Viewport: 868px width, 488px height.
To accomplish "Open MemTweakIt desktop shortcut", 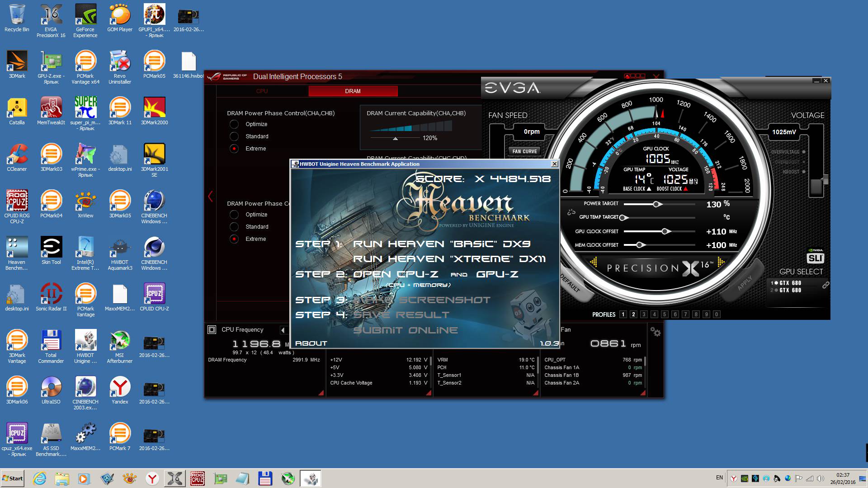I will tap(51, 112).
